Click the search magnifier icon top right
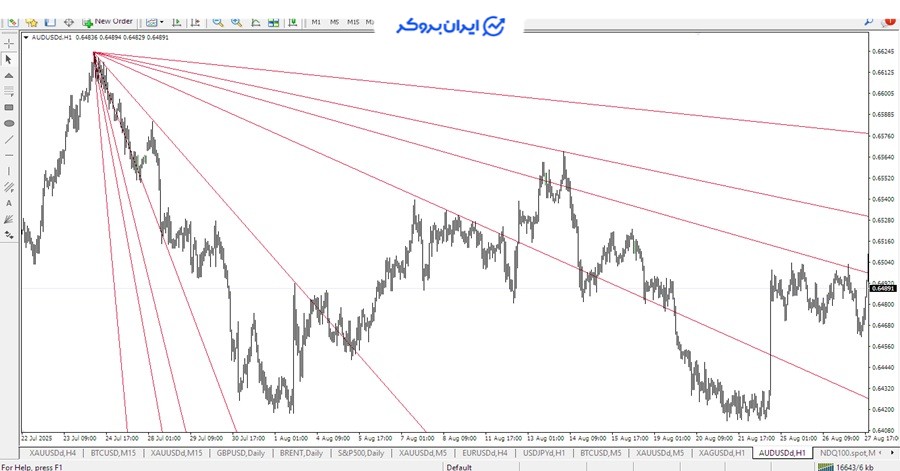Viewport: 900px width, 471px height. (x=868, y=22)
